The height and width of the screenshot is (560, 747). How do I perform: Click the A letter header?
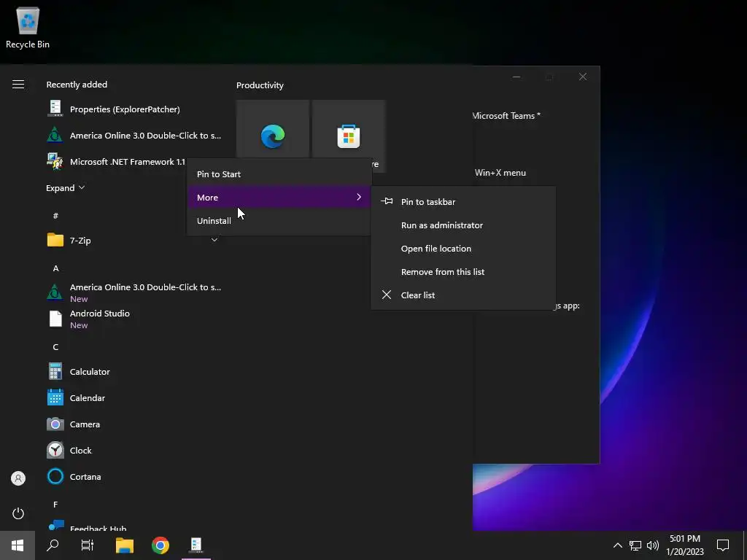pos(55,268)
